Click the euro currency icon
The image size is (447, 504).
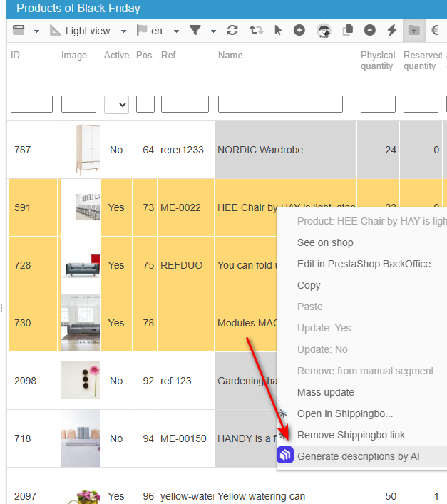(x=434, y=31)
